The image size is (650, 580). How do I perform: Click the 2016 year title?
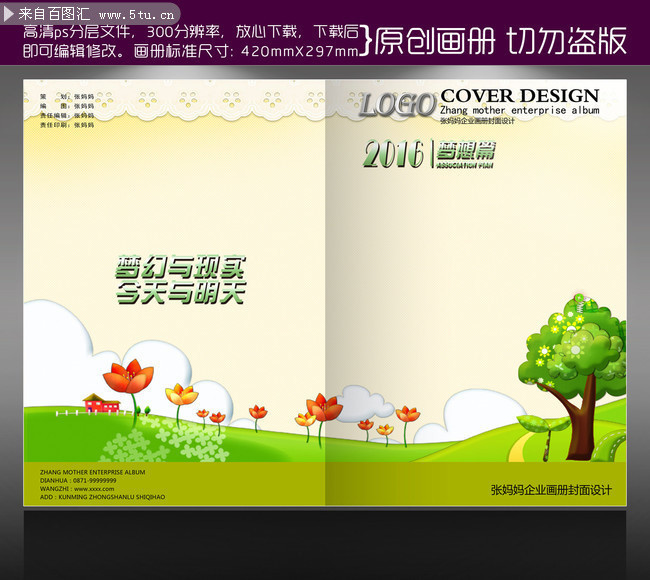pos(393,154)
